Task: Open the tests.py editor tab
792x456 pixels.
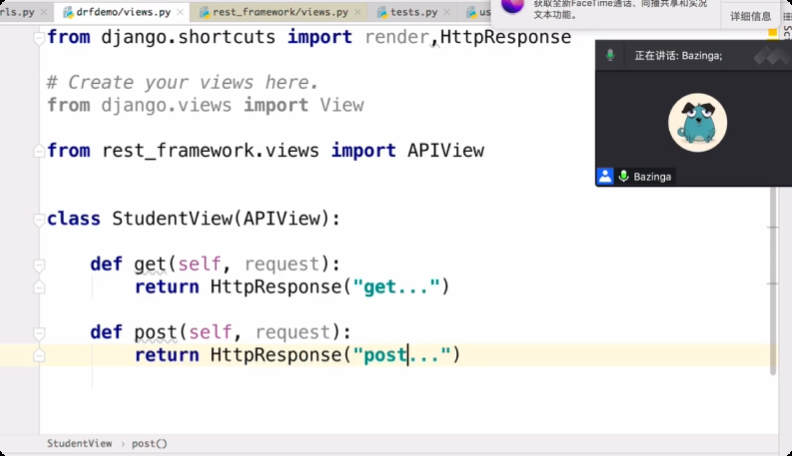Action: click(x=414, y=12)
